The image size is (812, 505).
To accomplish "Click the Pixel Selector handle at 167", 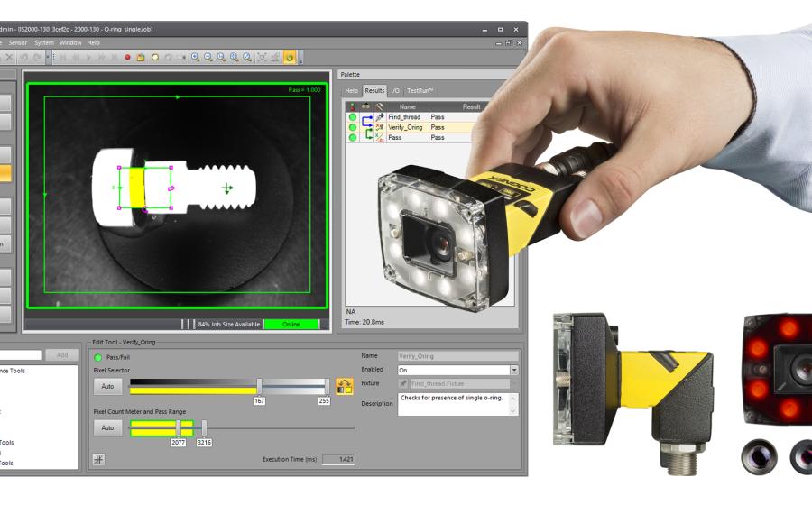I will (x=260, y=386).
